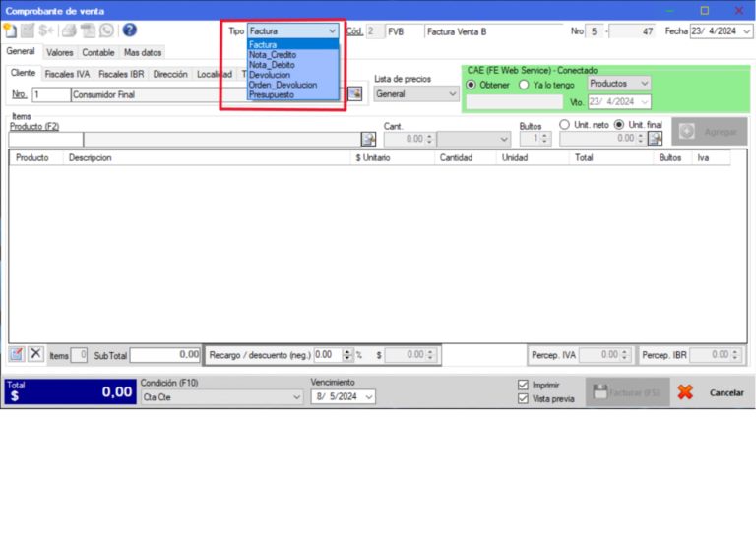Click the price lookup icon beside unit price
The width and height of the screenshot is (756, 536).
point(655,139)
